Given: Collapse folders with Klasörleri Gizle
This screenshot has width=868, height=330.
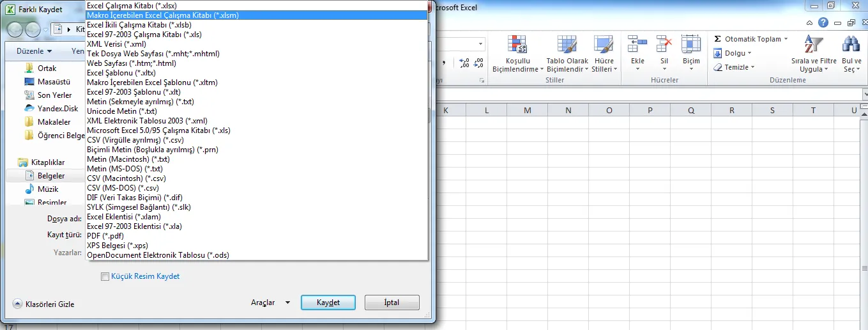Looking at the screenshot, I should click(x=43, y=304).
